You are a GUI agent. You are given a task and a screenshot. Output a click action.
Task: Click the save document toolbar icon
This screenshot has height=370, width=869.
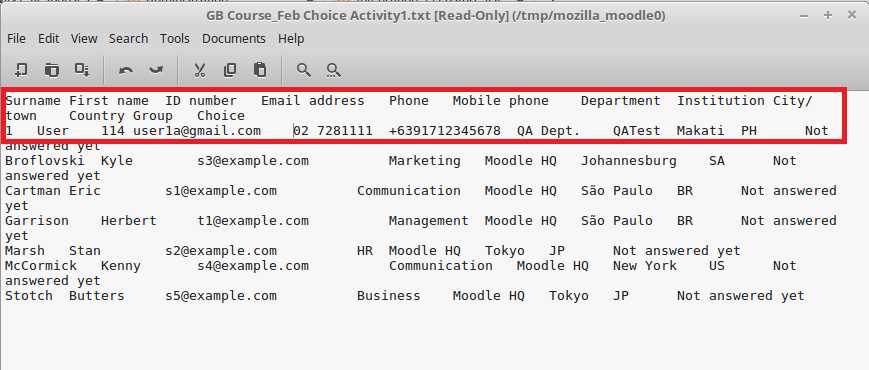tap(83, 70)
